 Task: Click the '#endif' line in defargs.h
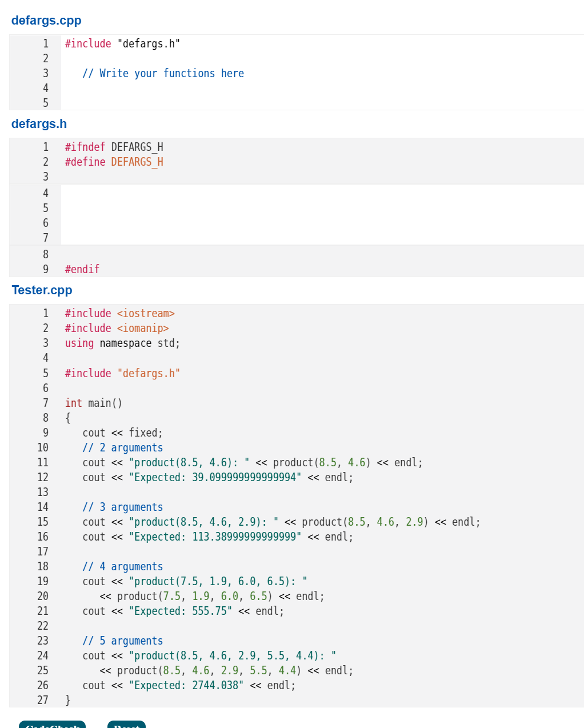coord(82,269)
